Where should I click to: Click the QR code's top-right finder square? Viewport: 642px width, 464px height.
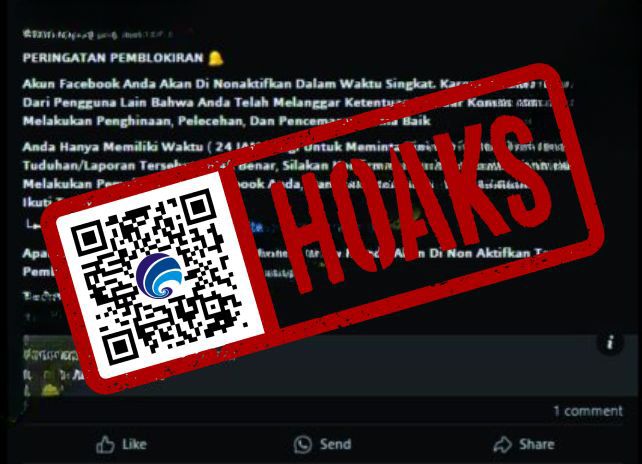click(x=198, y=208)
